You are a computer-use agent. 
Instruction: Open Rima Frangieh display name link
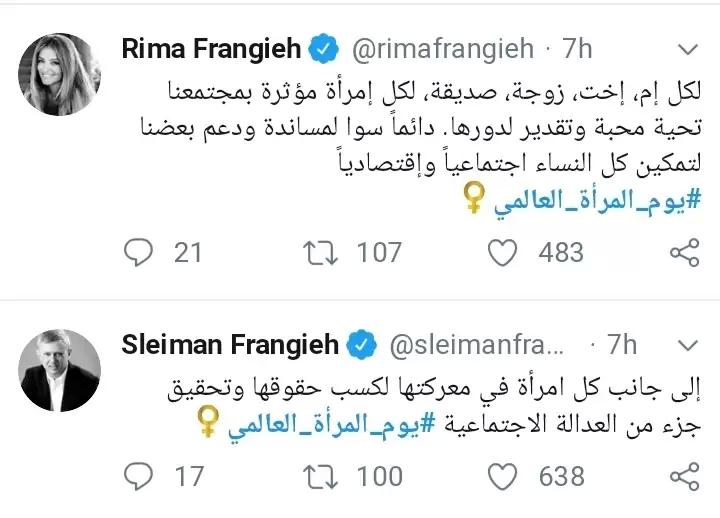[x=210, y=49]
